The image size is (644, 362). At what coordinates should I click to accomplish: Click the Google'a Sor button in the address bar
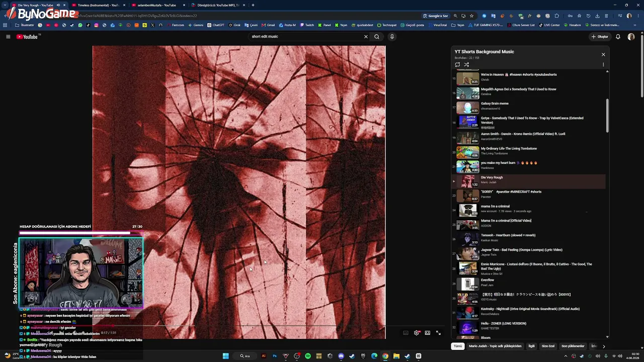(x=436, y=16)
